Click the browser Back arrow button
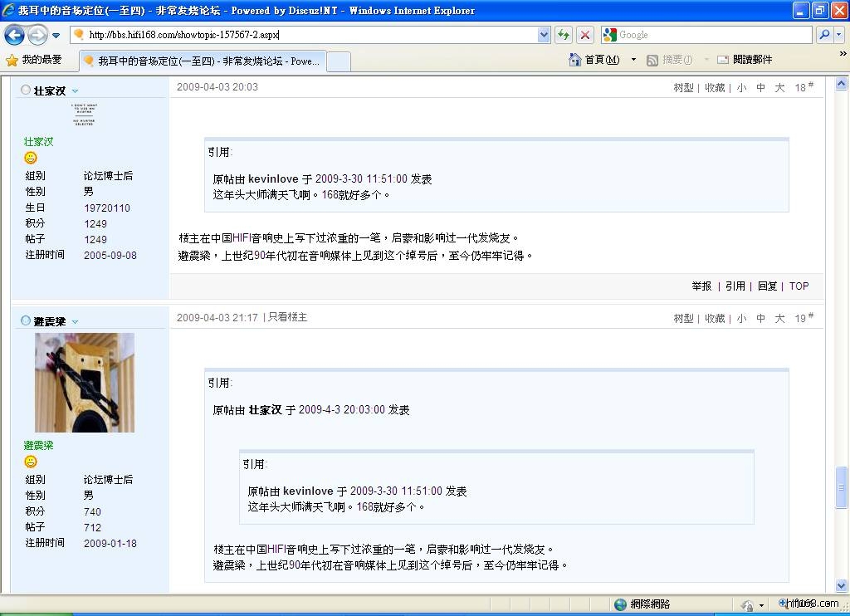The image size is (850, 616). 14,35
